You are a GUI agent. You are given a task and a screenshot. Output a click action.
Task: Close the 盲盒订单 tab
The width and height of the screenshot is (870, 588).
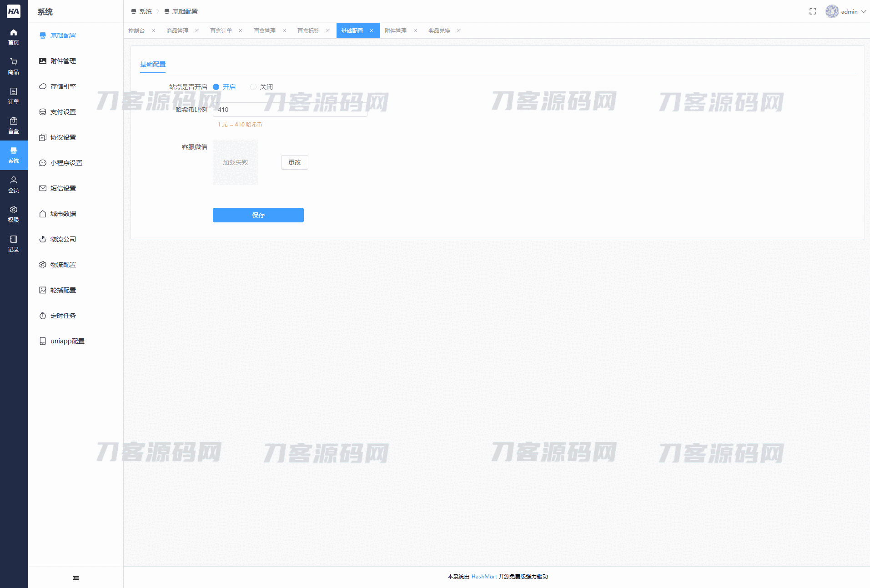(x=241, y=31)
